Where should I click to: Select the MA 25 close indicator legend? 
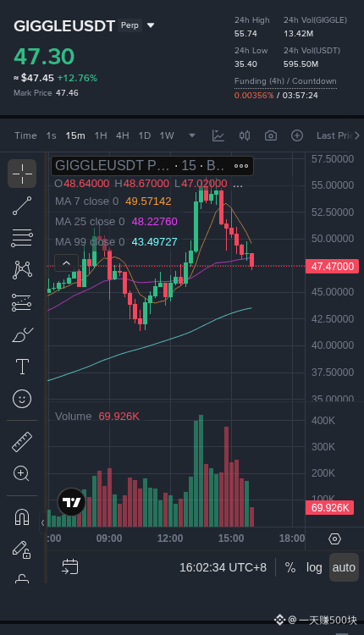point(116,222)
